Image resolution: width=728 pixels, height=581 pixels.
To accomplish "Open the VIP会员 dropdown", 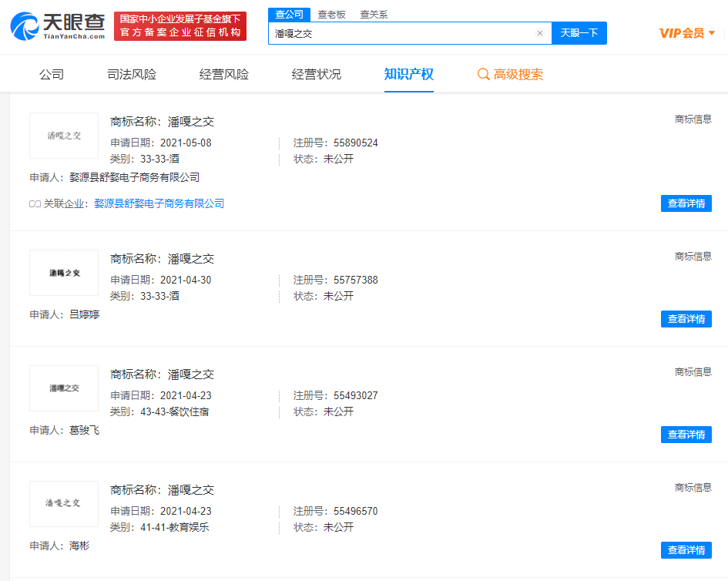I will (x=687, y=33).
